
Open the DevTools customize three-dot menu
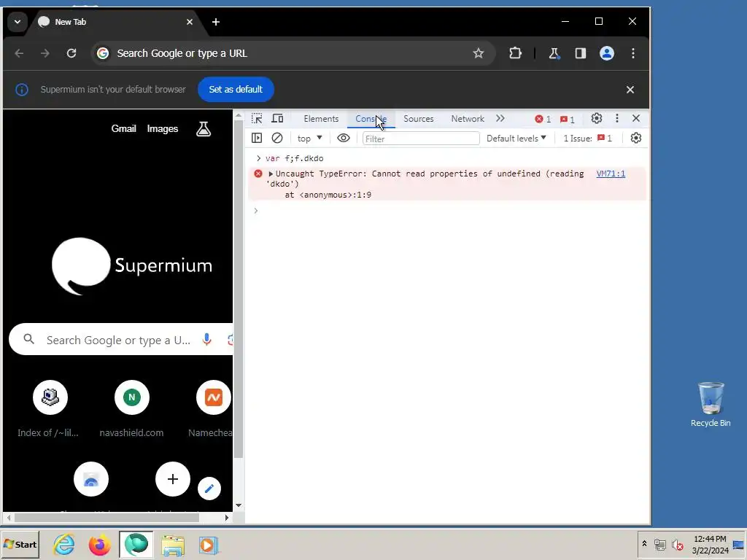[x=617, y=118]
